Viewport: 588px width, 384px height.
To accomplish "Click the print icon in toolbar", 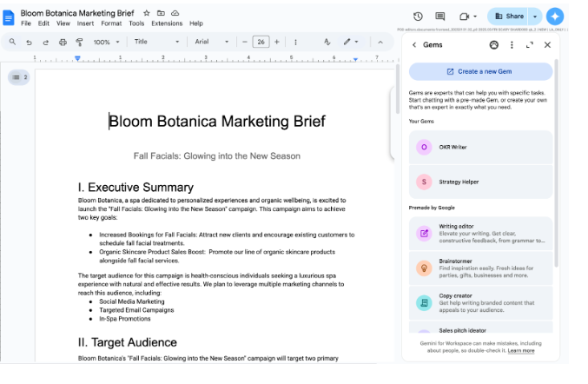I will (63, 42).
